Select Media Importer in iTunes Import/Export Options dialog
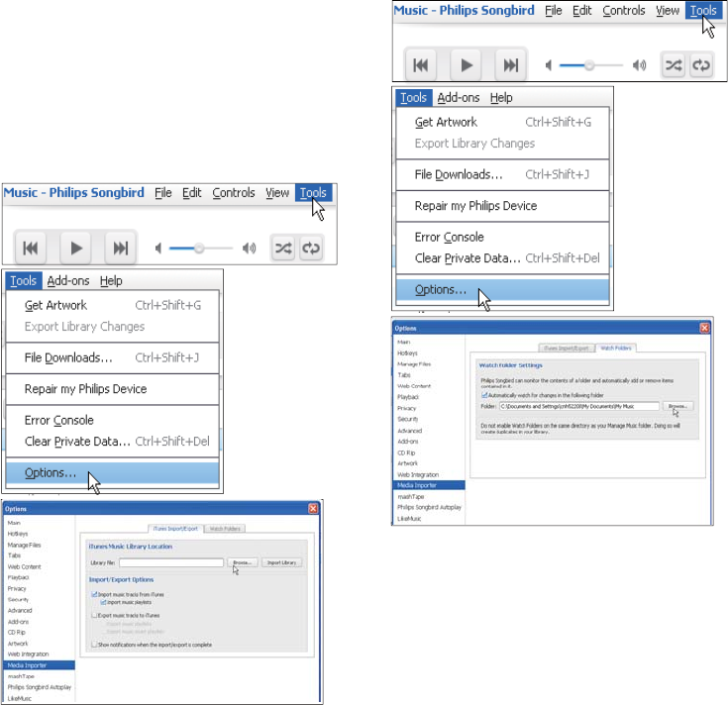Screen dimensions: 728x705 pyautogui.click(x=39, y=665)
